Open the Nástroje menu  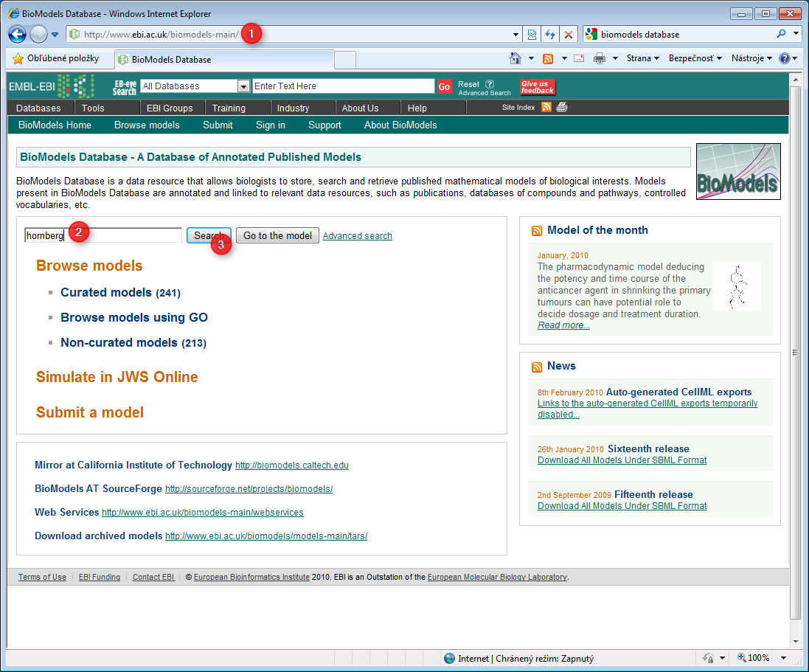(x=751, y=58)
